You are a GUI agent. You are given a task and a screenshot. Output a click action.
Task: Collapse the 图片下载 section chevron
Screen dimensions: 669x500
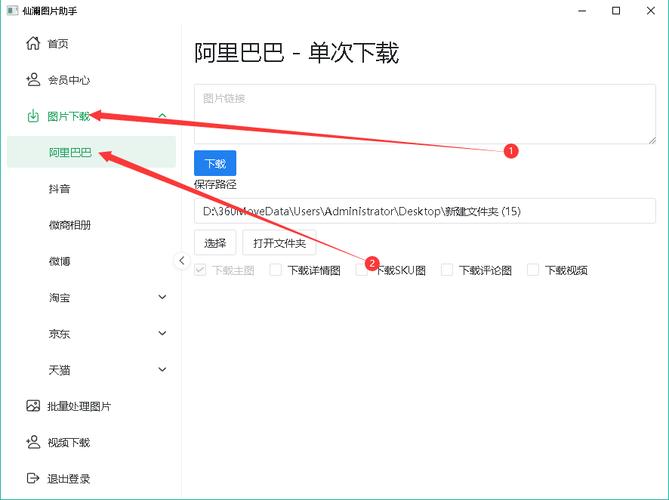162,116
